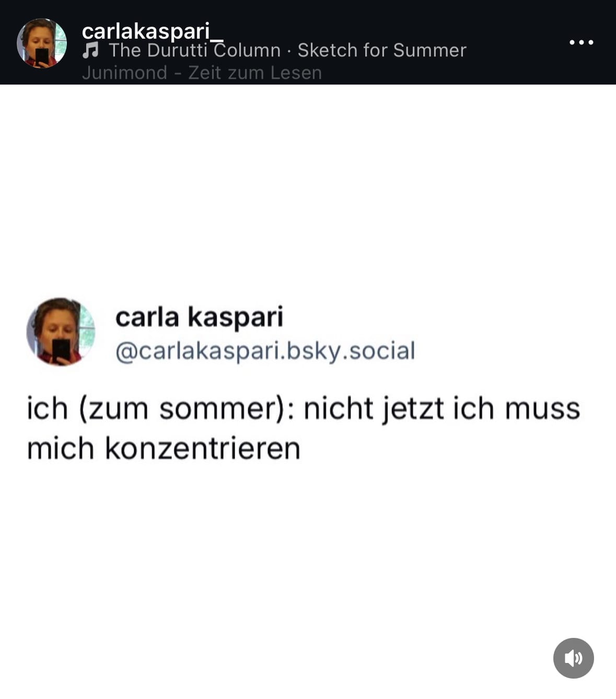This screenshot has width=616, height=699.
Task: Open the carlakaspari_ username link
Action: [x=153, y=31]
